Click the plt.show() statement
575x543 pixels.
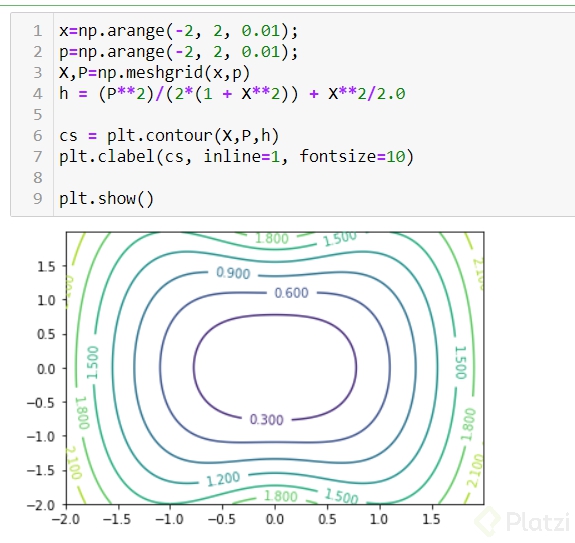pos(106,199)
